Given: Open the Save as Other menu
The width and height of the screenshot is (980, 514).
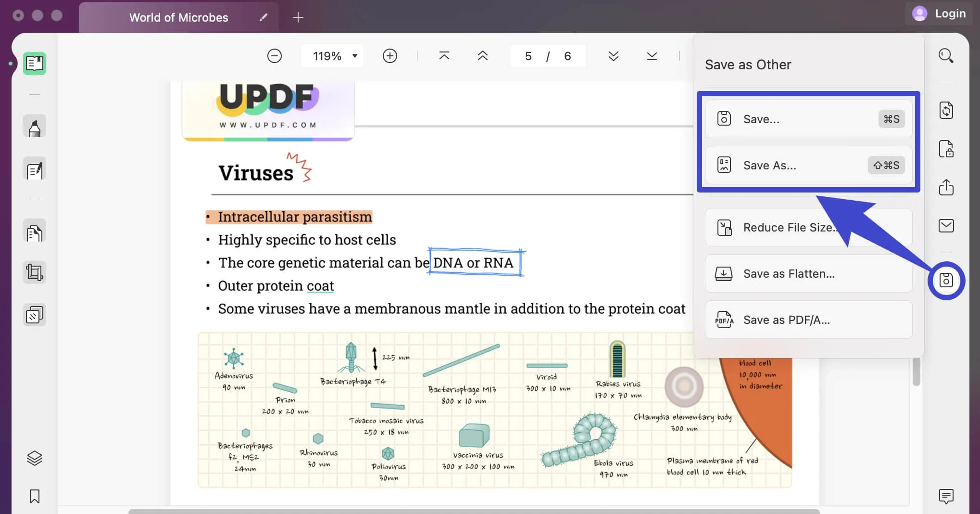Looking at the screenshot, I should [945, 281].
